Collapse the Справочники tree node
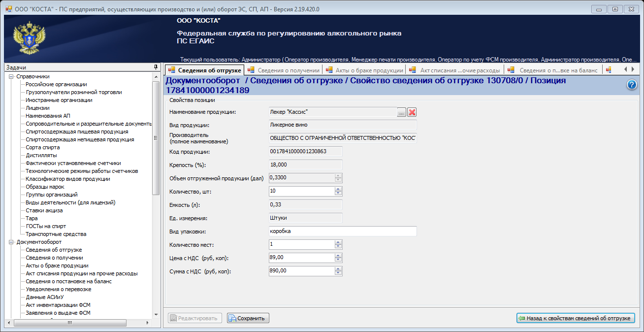 pos(11,76)
